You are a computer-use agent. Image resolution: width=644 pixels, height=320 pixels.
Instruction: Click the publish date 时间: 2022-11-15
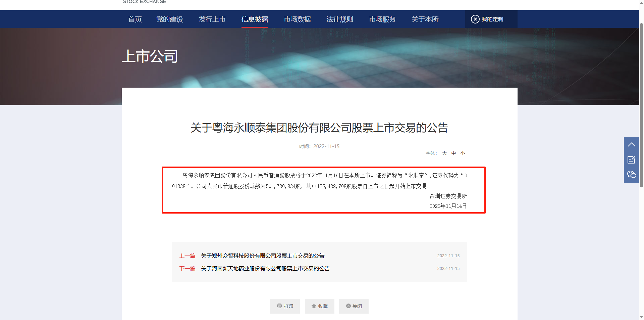[319, 146]
